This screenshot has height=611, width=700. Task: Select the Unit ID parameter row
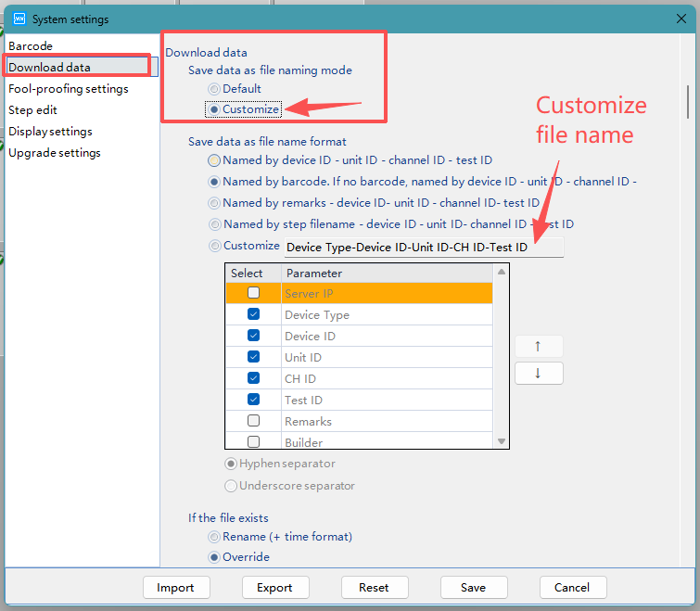359,357
